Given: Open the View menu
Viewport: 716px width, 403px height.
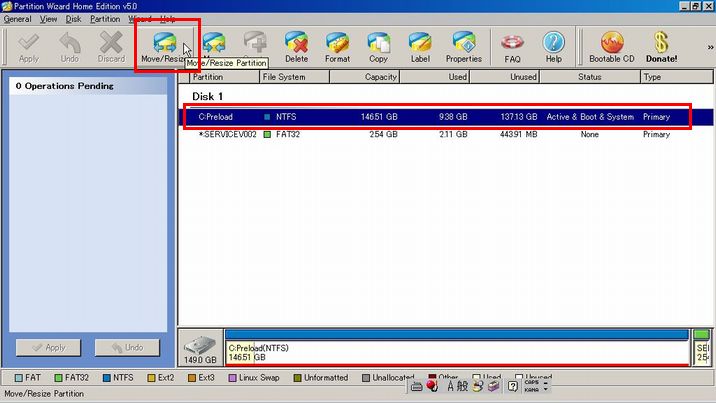Looking at the screenshot, I should click(x=48, y=19).
